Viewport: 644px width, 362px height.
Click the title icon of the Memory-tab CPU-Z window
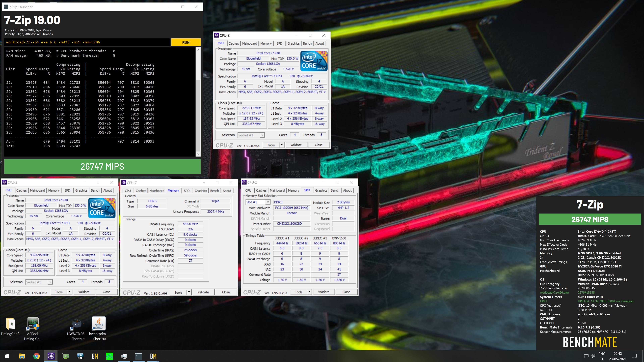pyautogui.click(x=124, y=183)
